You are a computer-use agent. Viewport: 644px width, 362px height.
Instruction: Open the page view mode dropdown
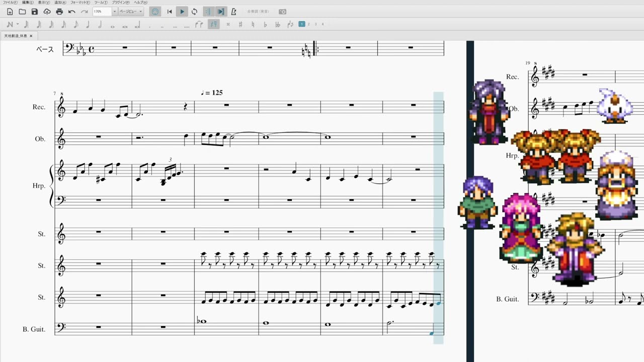(x=131, y=12)
